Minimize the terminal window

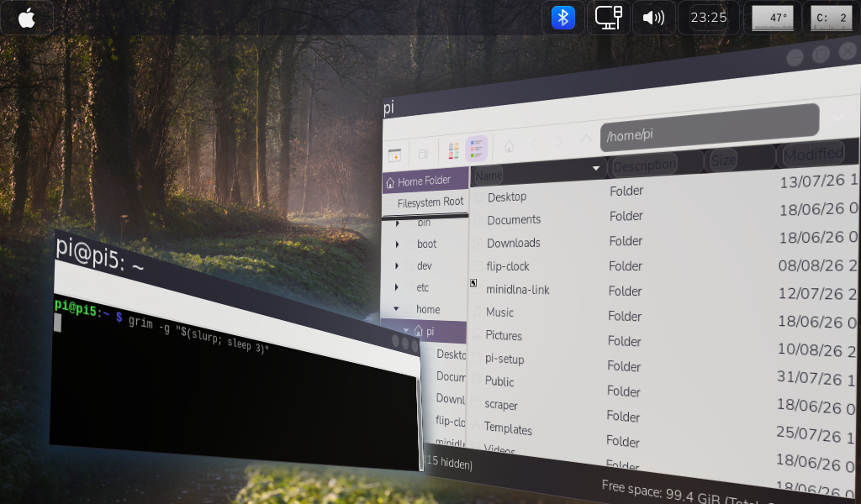coord(395,341)
